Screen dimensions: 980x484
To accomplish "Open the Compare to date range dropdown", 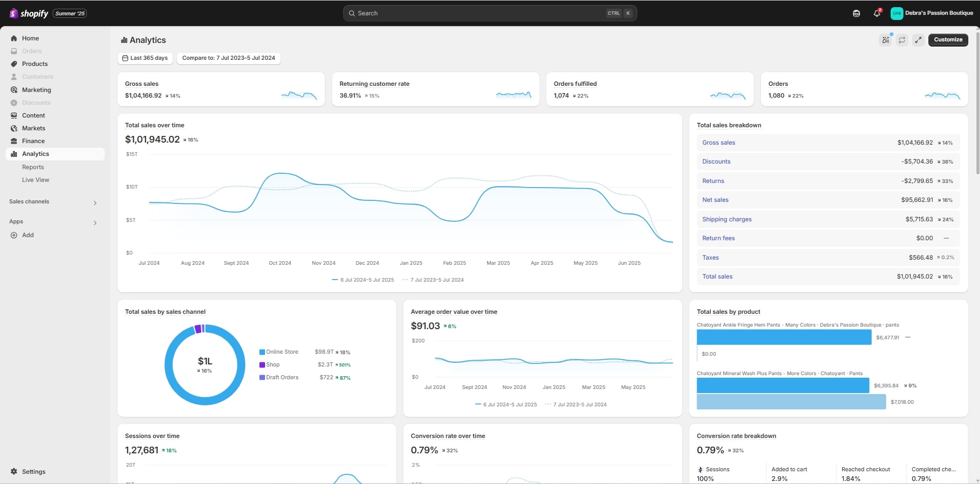I will [228, 58].
